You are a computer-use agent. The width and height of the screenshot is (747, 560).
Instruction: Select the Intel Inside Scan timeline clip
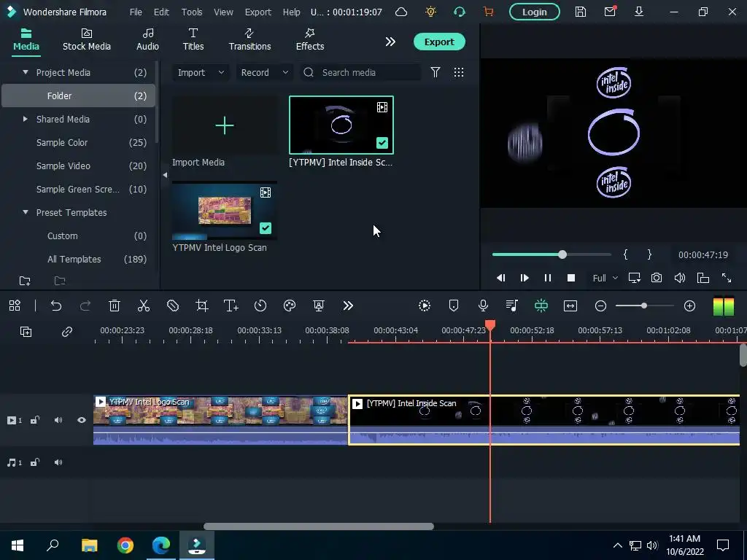pos(544,420)
